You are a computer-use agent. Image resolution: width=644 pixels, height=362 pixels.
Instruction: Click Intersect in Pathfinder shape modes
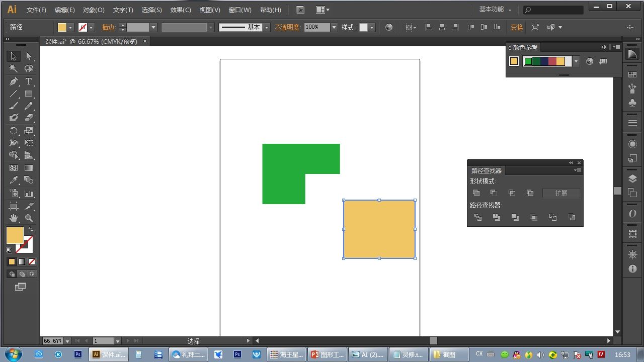[512, 193]
